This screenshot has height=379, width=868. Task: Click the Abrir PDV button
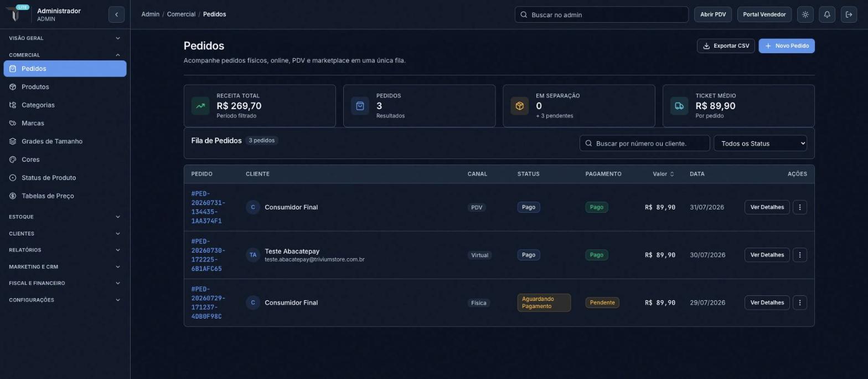tap(713, 14)
